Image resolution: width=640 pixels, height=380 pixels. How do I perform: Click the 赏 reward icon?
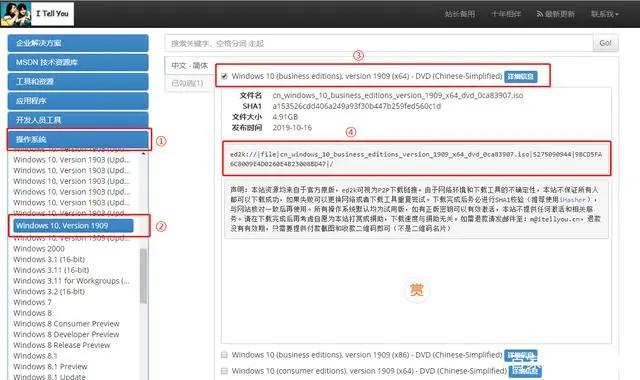[416, 290]
